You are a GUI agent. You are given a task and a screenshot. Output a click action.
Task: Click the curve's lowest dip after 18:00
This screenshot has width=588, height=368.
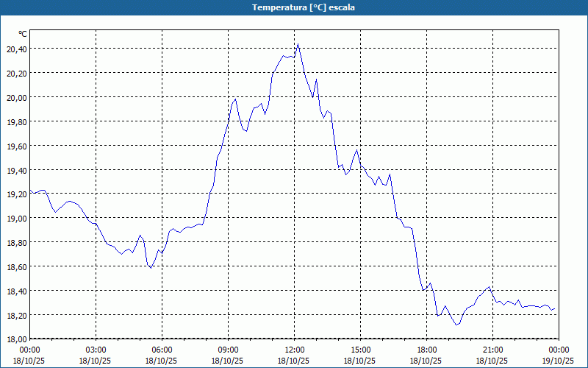click(456, 325)
